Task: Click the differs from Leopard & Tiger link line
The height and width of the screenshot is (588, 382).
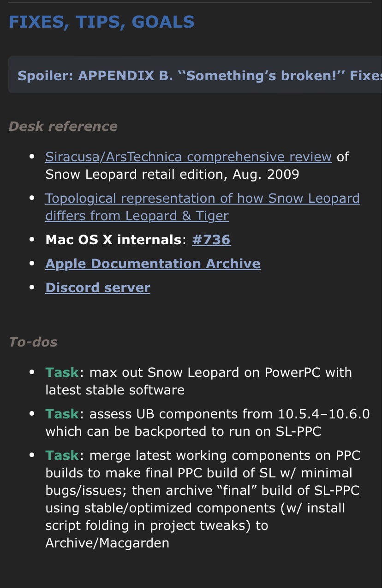Action: (137, 216)
